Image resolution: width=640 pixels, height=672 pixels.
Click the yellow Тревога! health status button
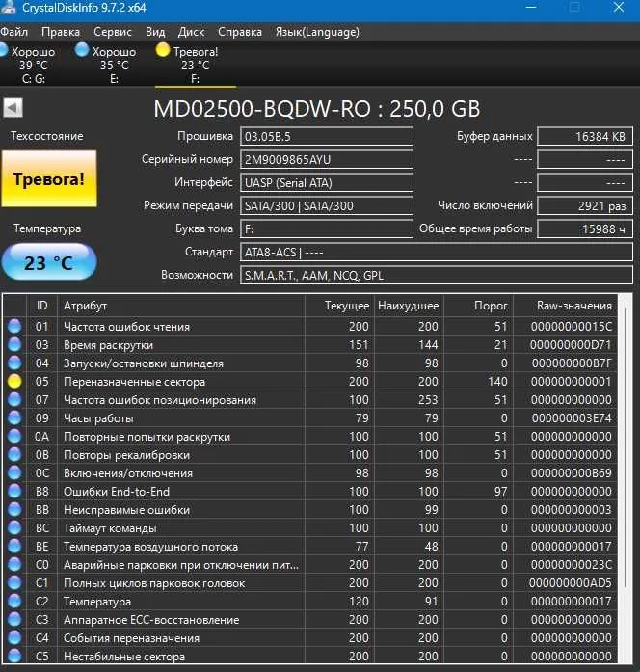[49, 178]
